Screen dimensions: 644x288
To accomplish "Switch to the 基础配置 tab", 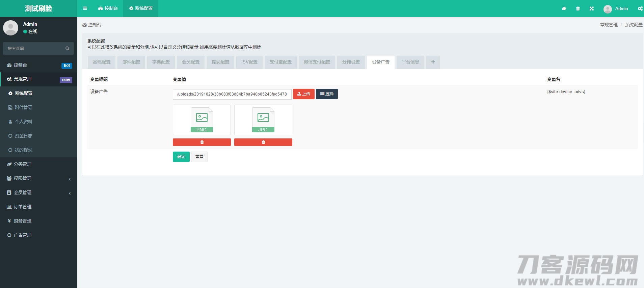I will click(102, 62).
